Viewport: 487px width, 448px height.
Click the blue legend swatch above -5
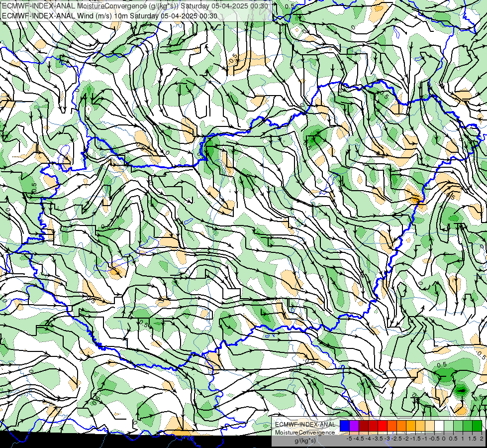pyautogui.click(x=345, y=426)
